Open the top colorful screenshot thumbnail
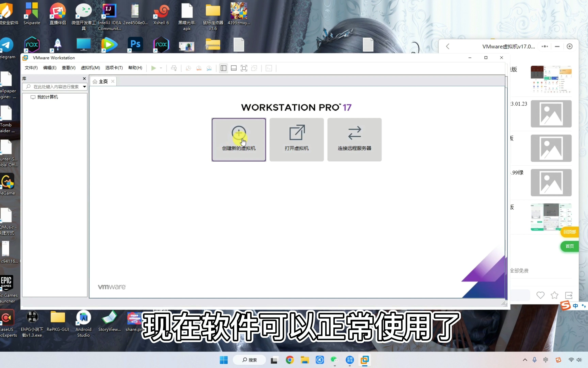This screenshot has width=588, height=368. [x=551, y=79]
